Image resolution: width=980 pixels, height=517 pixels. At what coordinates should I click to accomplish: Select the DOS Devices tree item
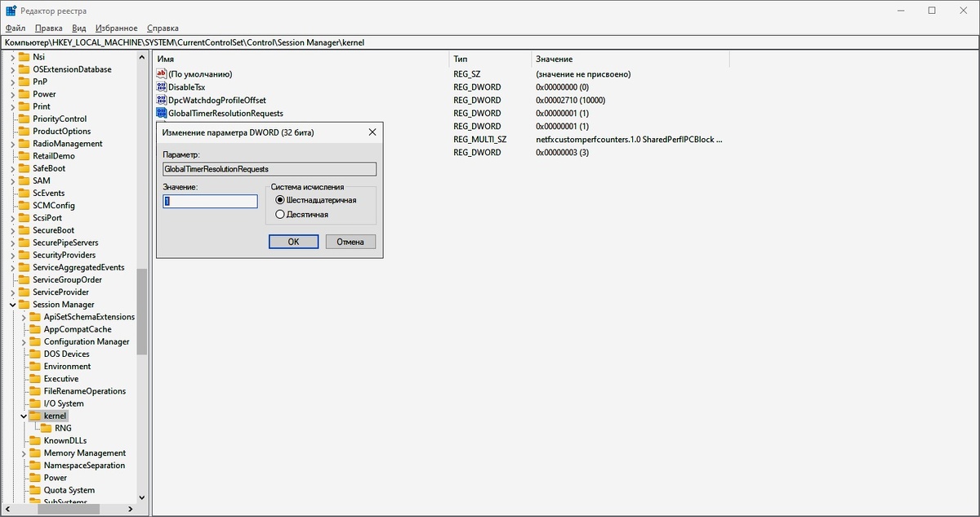[x=67, y=354]
